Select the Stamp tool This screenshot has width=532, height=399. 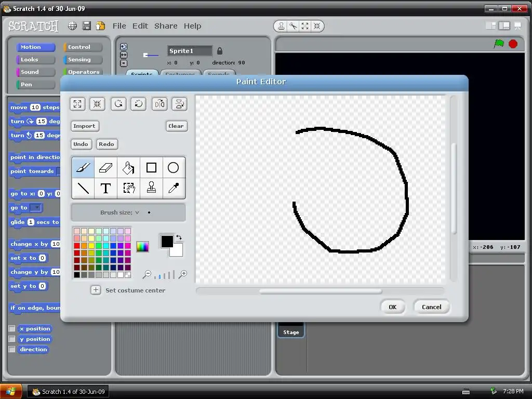(x=151, y=188)
